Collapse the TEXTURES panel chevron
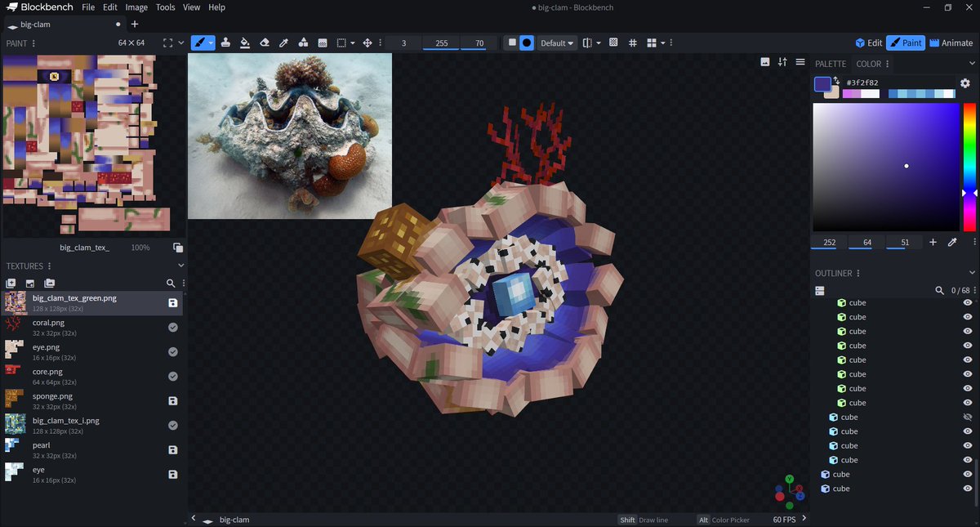Screen dimensions: 980x527 [x=180, y=266]
